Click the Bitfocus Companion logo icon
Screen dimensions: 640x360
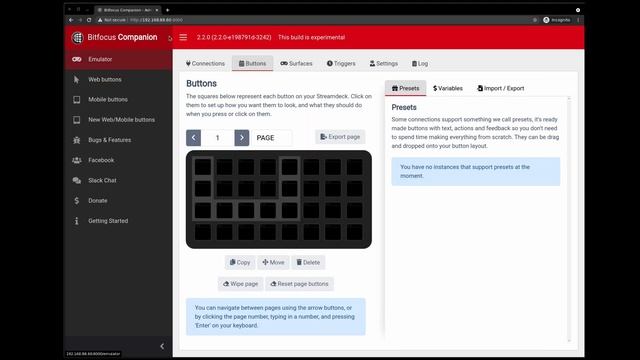[77, 38]
